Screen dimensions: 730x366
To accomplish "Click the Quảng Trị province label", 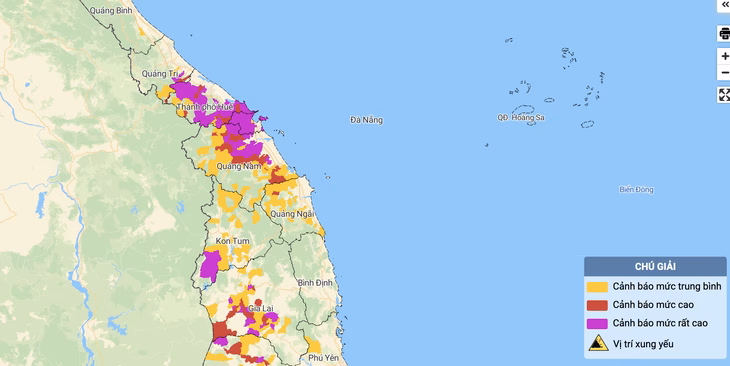I will [x=160, y=74].
